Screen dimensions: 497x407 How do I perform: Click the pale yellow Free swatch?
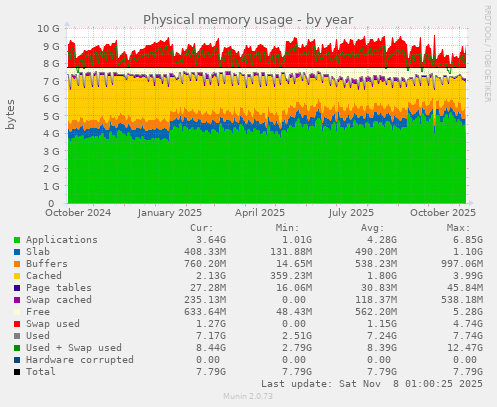coord(17,312)
